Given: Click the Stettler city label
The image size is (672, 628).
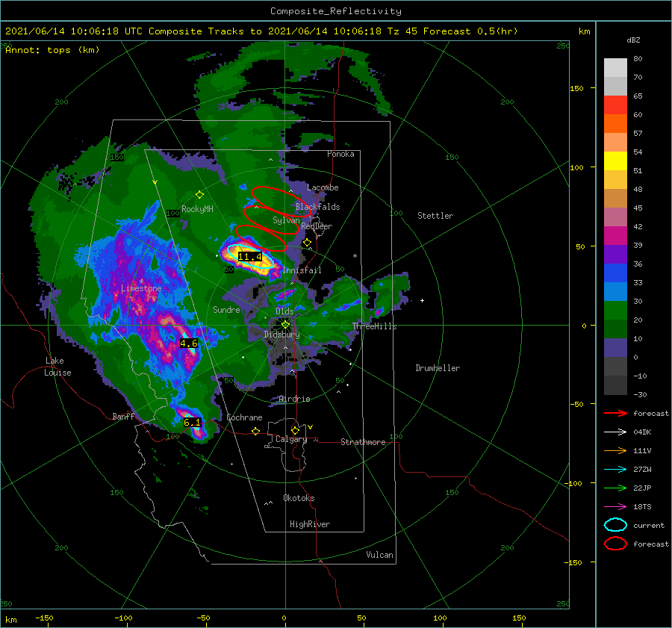Looking at the screenshot, I should (435, 216).
